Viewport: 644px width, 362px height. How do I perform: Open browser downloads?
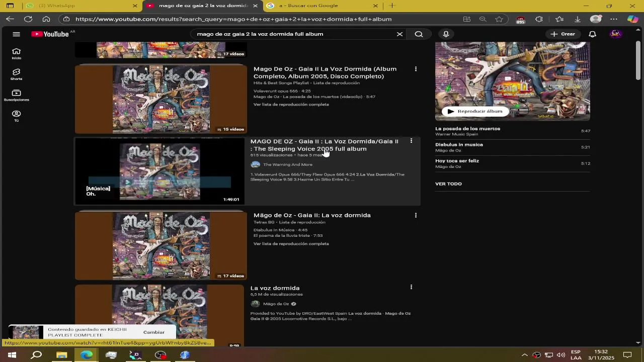pyautogui.click(x=578, y=19)
